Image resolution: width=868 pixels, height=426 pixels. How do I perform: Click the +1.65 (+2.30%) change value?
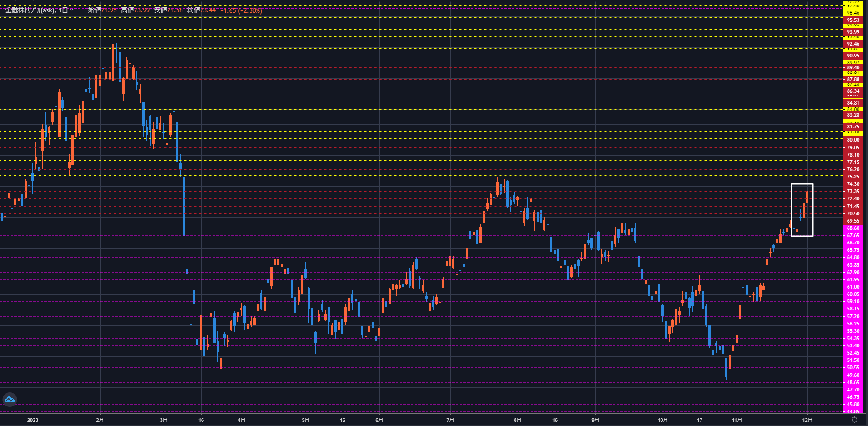(241, 10)
